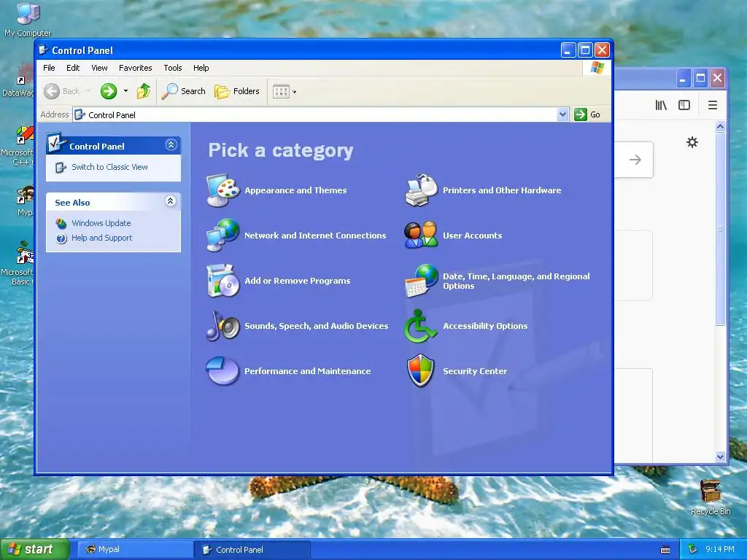The height and width of the screenshot is (560, 747).
Task: Open the User Accounts text link
Action: [x=472, y=236]
